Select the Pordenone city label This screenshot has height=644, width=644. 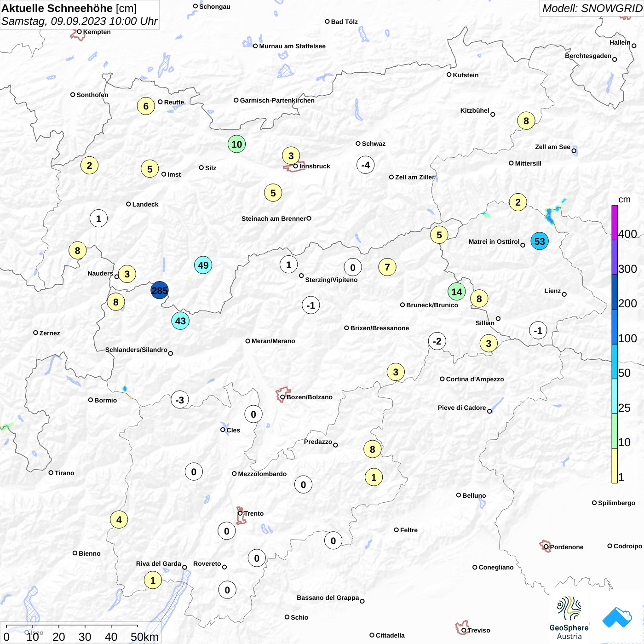pos(567,547)
